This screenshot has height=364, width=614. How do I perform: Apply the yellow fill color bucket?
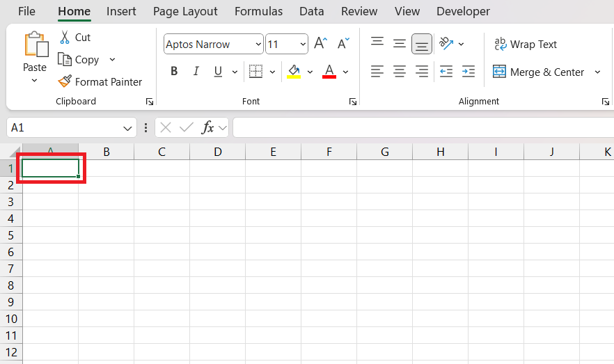pyautogui.click(x=294, y=71)
